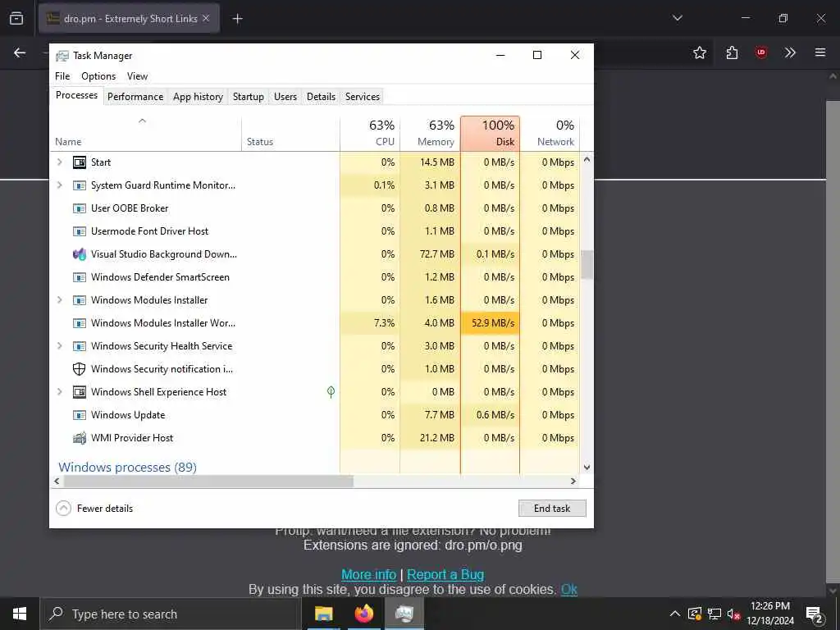Screen dimensions: 840x630
Task: Click the Windows Update process icon
Action: 80,415
